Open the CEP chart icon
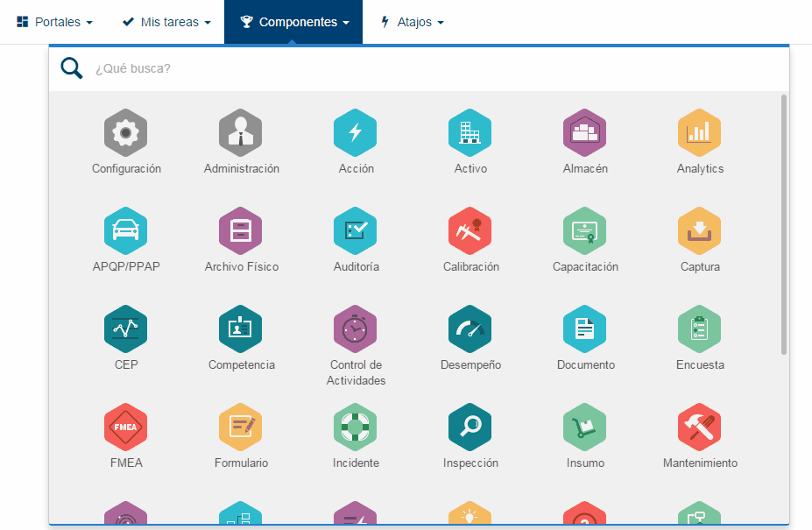This screenshot has height=530, width=812. pos(126,329)
